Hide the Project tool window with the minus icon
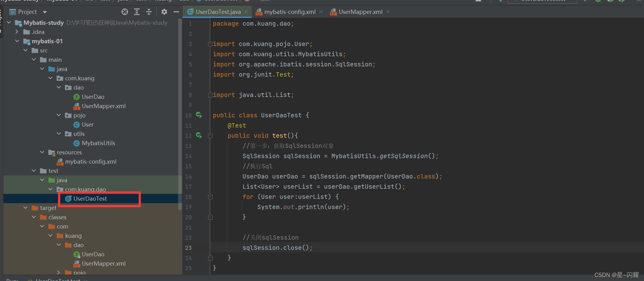The height and width of the screenshot is (281, 644). click(176, 12)
